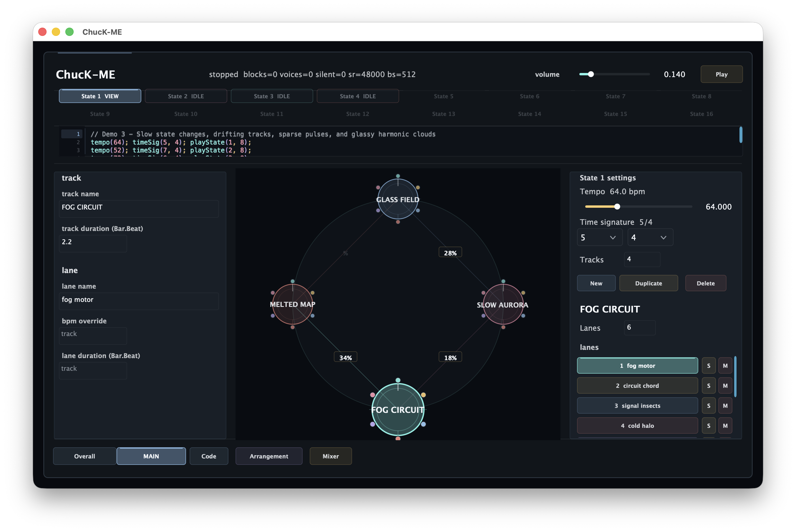Switch to State 4 IDLE tab
This screenshot has height=532, width=796.
click(x=357, y=96)
